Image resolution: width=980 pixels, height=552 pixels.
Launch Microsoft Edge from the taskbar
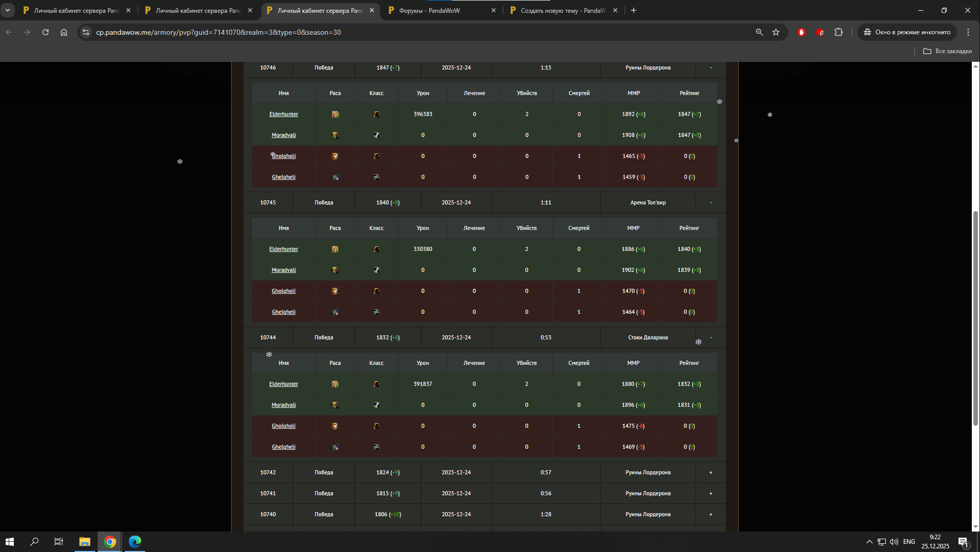click(x=135, y=542)
